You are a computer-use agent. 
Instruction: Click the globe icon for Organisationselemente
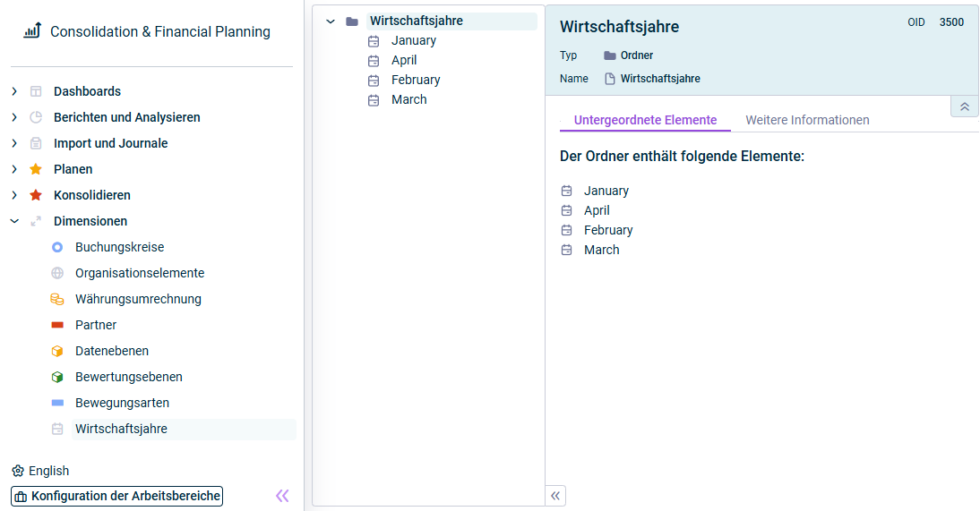point(56,273)
